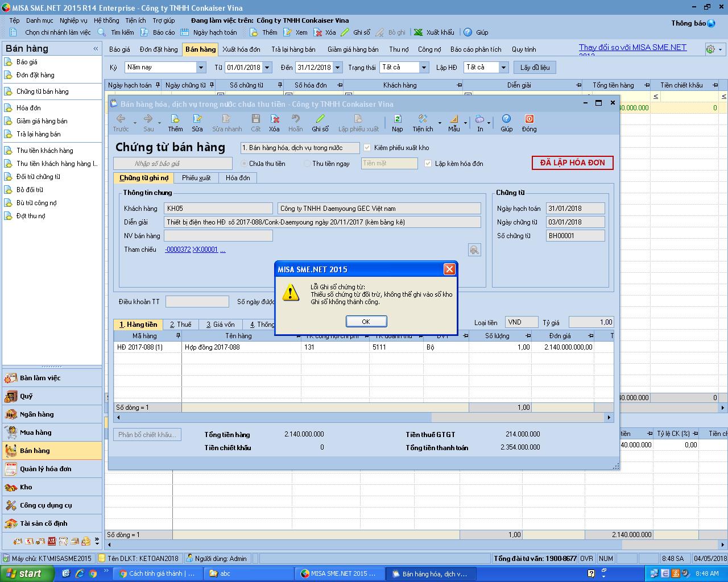728x582 pixels.
Task: Open the Quỹ module in sidebar
Action: 52,396
